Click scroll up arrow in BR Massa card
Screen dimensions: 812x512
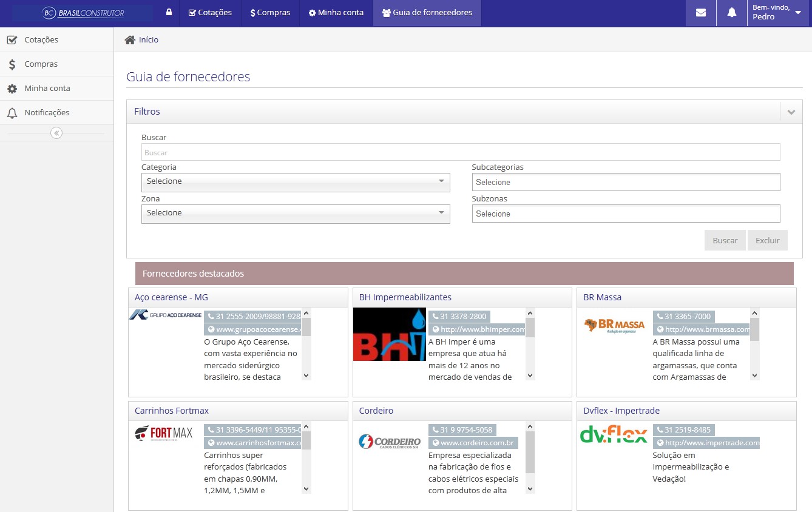pyautogui.click(x=755, y=313)
